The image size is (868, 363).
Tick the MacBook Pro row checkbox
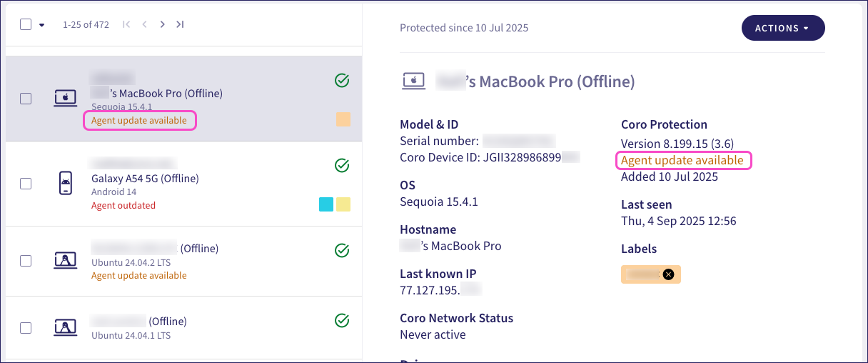tap(26, 99)
